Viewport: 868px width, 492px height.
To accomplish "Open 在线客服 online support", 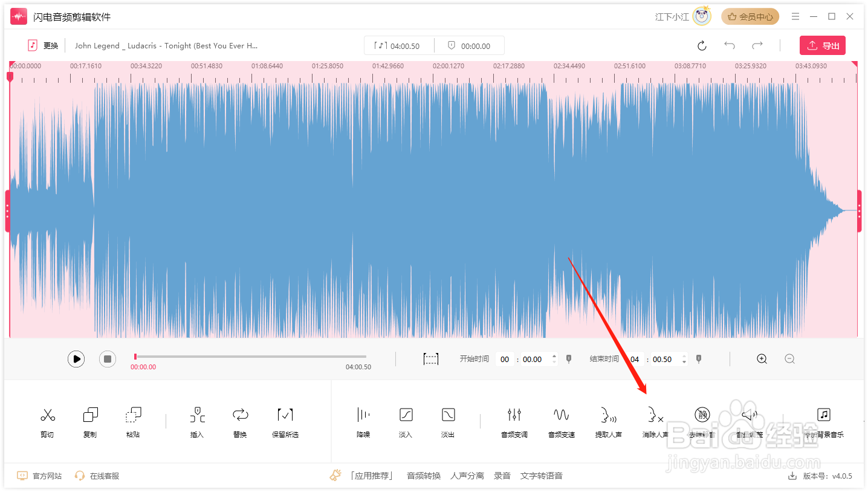I will tap(97, 476).
